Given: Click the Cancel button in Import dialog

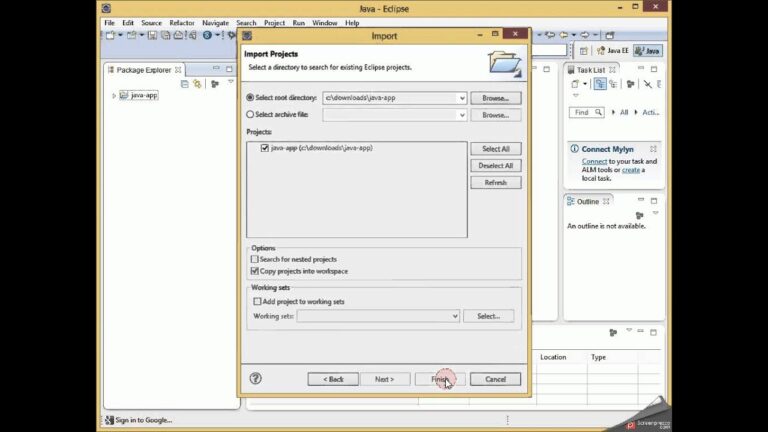Looking at the screenshot, I should (495, 379).
